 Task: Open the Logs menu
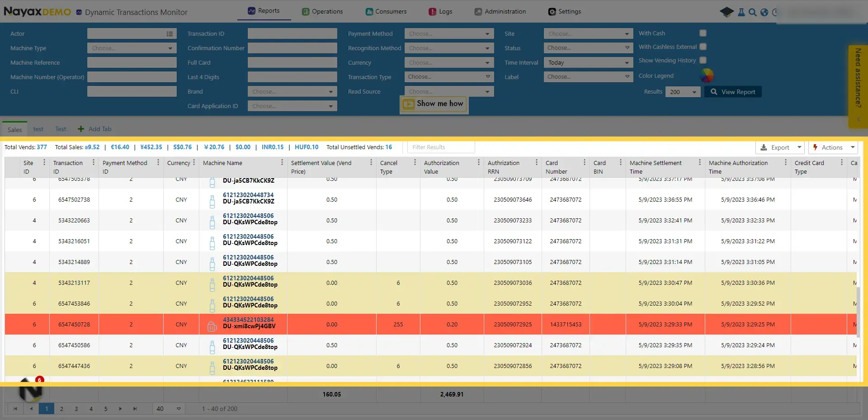click(440, 12)
